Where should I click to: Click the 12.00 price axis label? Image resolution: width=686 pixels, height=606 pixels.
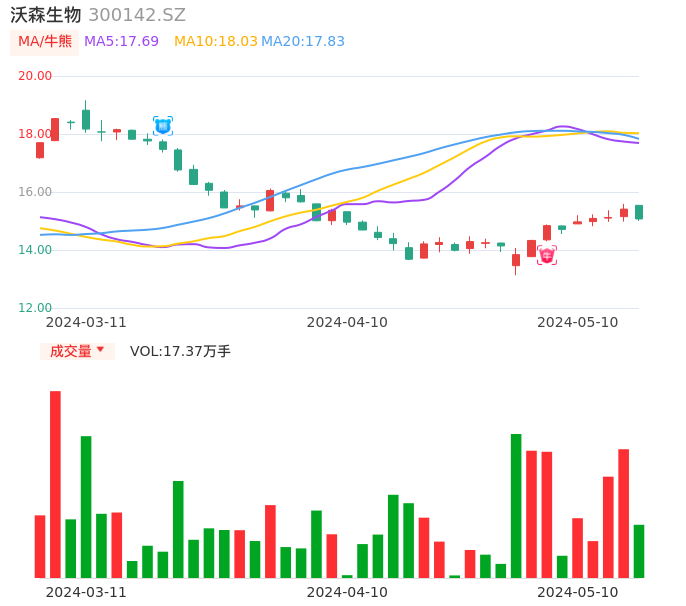(35, 308)
